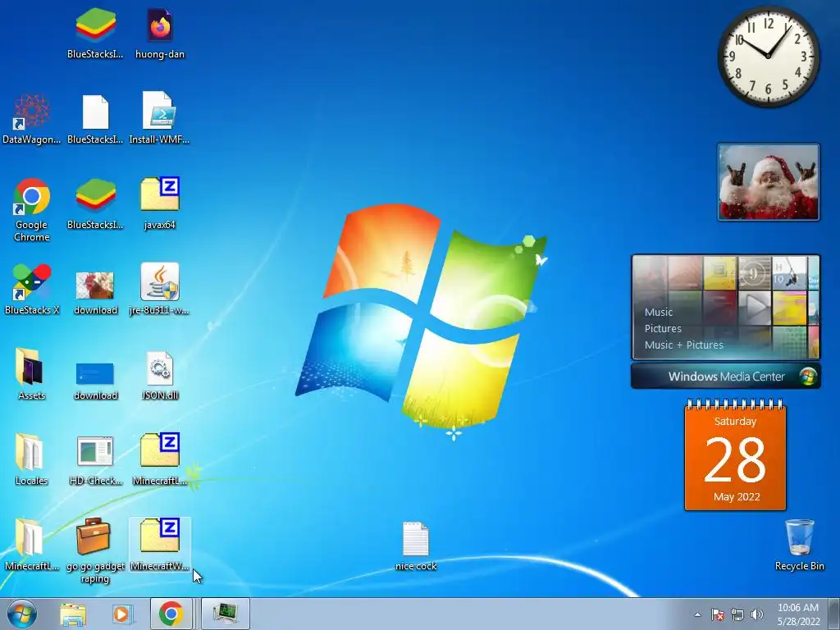
Task: Select the briefcase desktop icon
Action: (x=94, y=536)
